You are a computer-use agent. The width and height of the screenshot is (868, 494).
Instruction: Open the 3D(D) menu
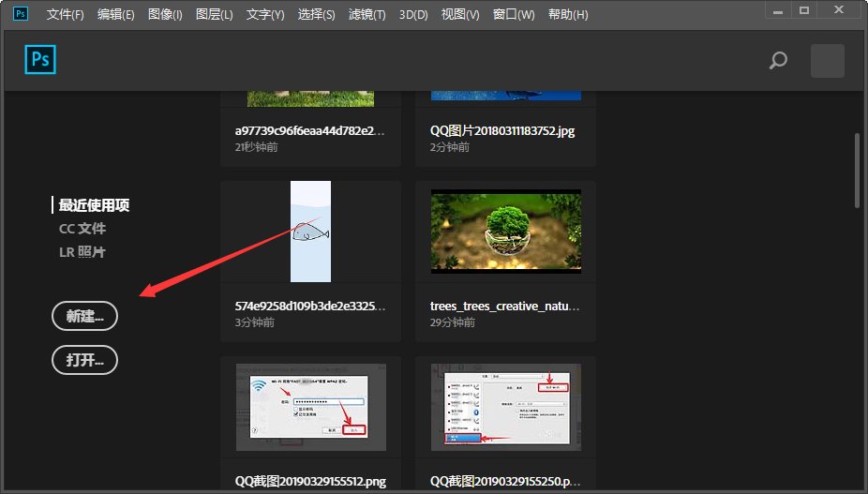pos(413,14)
